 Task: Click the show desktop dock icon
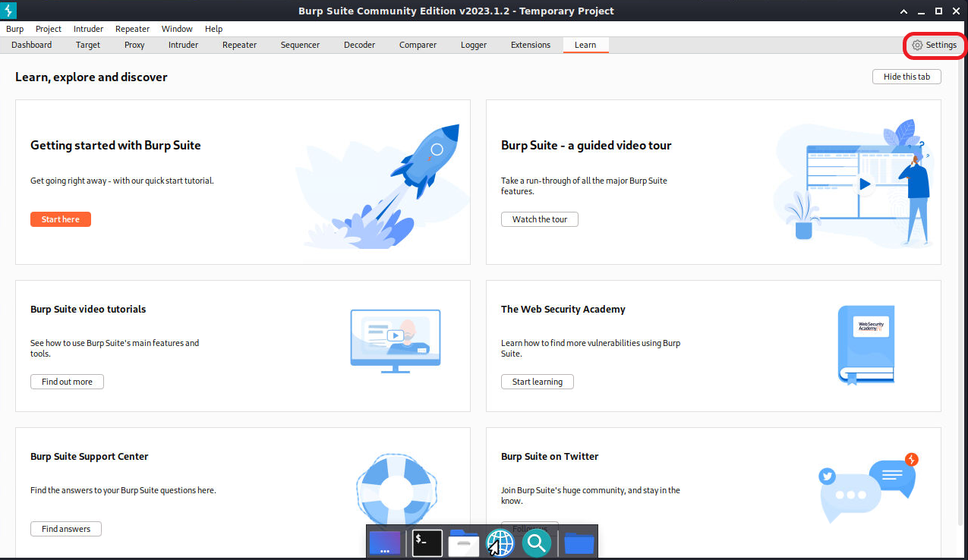385,543
